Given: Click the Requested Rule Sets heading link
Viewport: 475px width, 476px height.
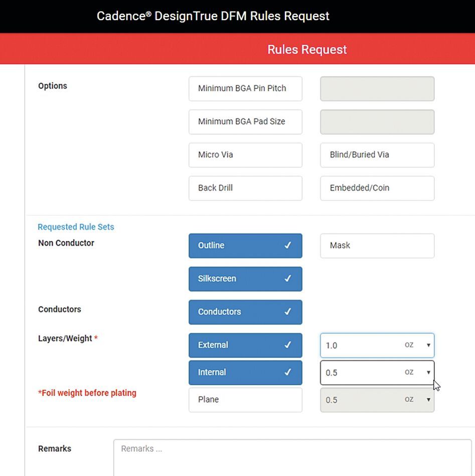Looking at the screenshot, I should pyautogui.click(x=76, y=227).
